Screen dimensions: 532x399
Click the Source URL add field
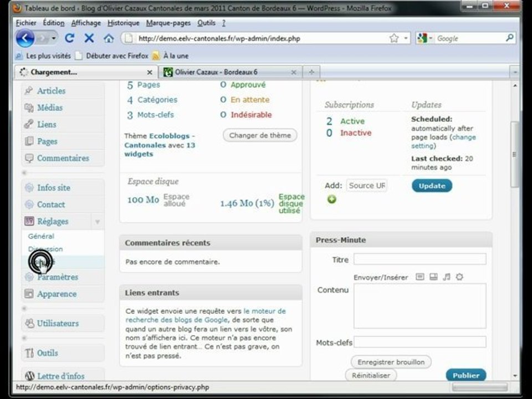click(367, 186)
